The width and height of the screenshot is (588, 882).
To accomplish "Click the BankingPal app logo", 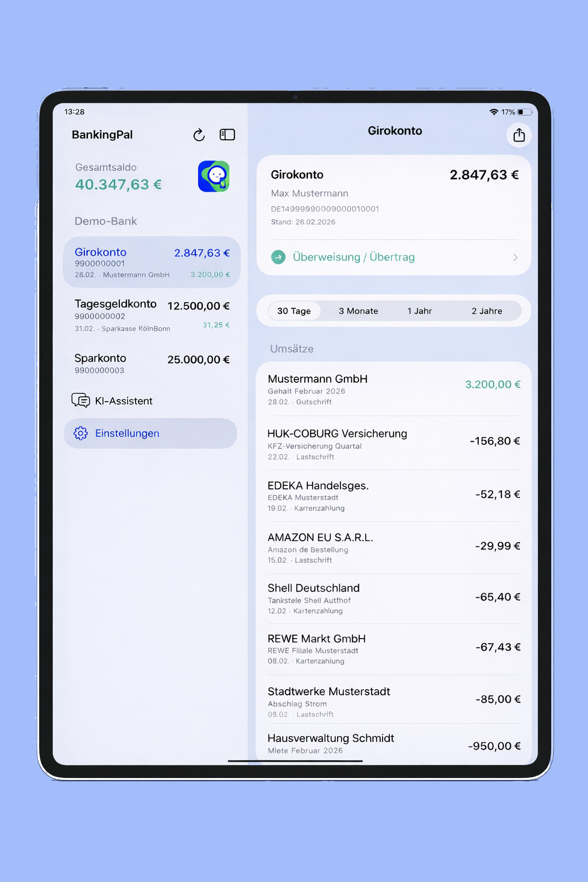I will pyautogui.click(x=213, y=177).
